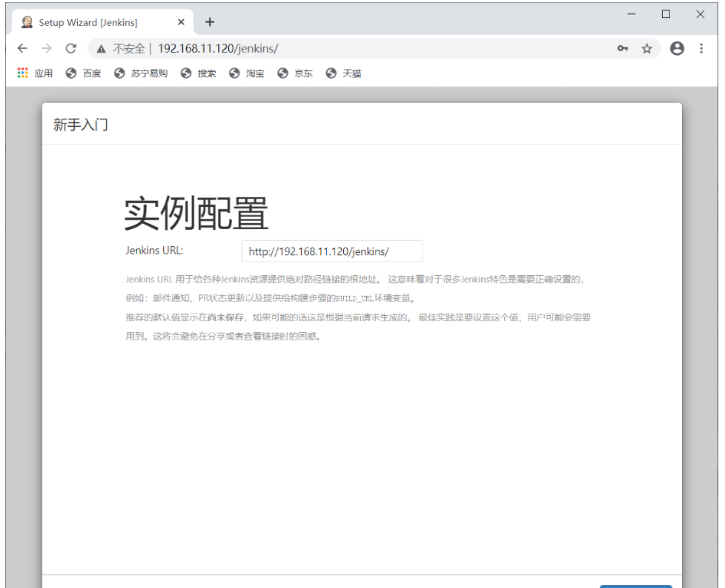Select the Setup Wizard [Jenkins] tab
This screenshot has height=588, width=725.
click(102, 22)
